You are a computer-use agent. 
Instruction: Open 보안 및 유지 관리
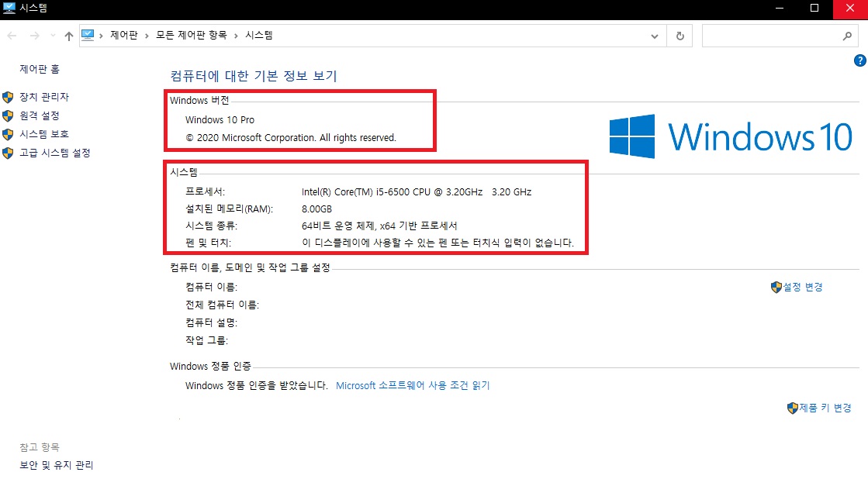57,465
